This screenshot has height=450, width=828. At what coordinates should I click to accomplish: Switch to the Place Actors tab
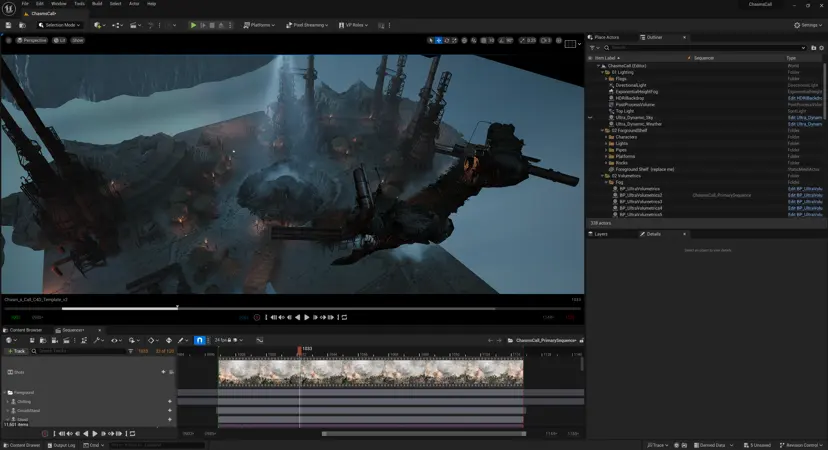click(x=606, y=38)
